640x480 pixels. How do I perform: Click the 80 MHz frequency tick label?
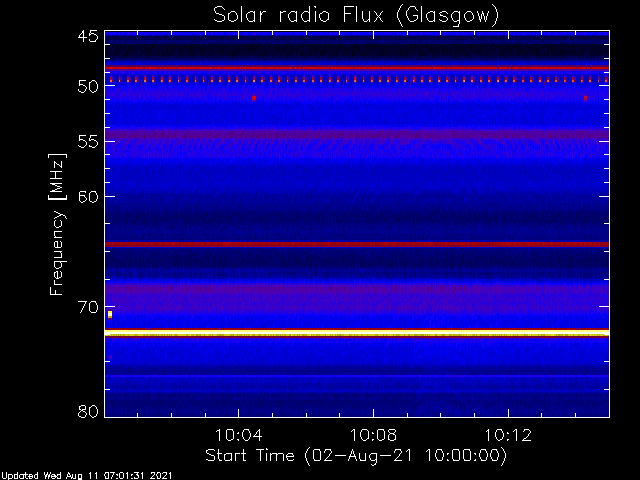[x=88, y=411]
